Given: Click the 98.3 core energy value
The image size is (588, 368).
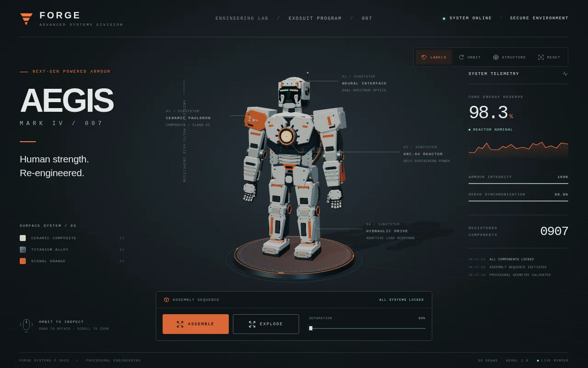Looking at the screenshot, I should (x=488, y=113).
